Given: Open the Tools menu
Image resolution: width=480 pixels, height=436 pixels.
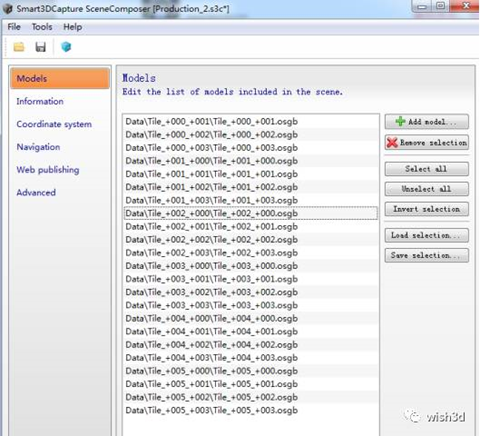Looking at the screenshot, I should 42,27.
